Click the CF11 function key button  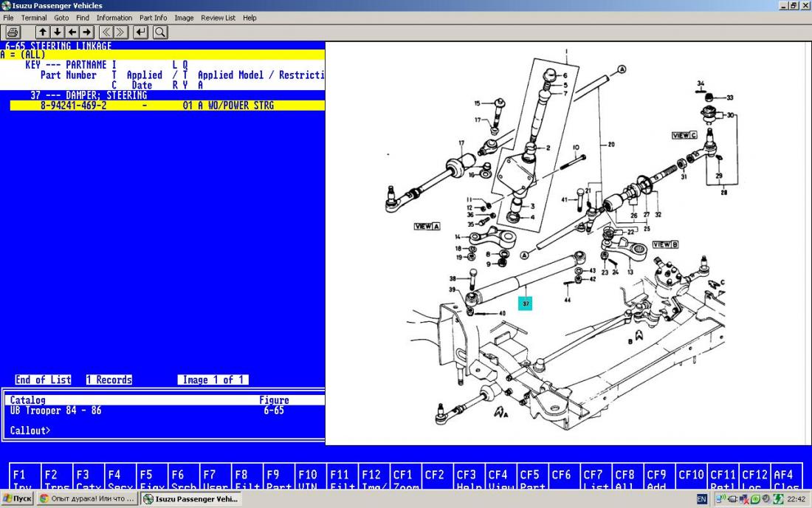[723, 476]
